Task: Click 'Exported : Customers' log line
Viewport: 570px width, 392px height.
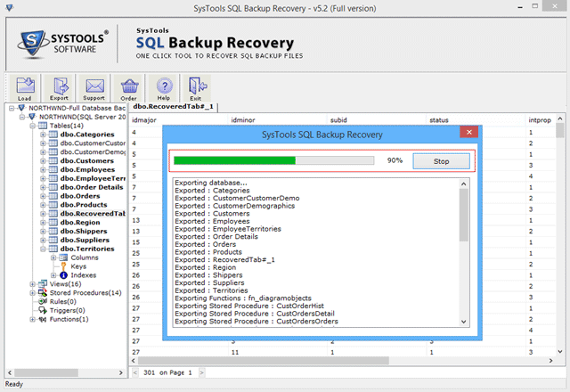Action: coord(212,214)
